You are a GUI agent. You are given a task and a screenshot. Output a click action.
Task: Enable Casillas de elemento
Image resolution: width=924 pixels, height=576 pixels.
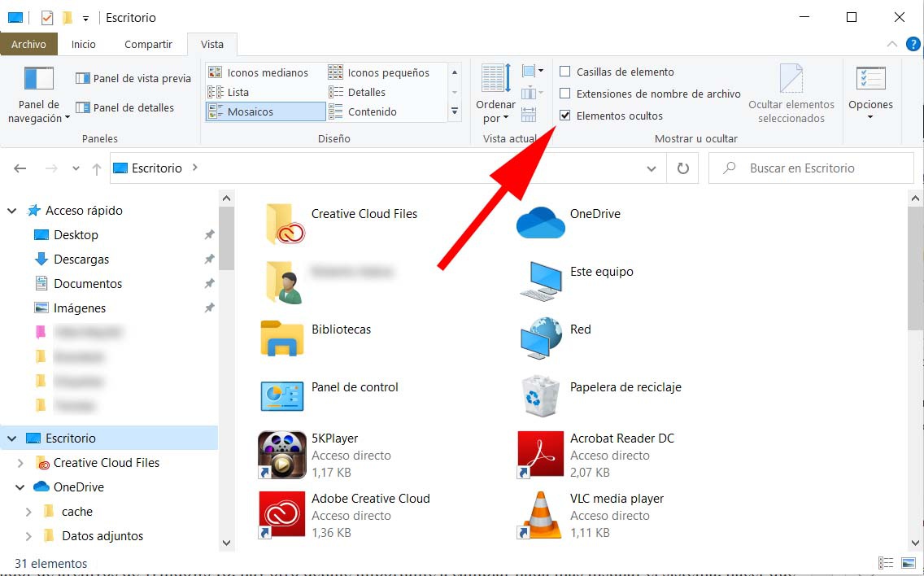pyautogui.click(x=565, y=72)
